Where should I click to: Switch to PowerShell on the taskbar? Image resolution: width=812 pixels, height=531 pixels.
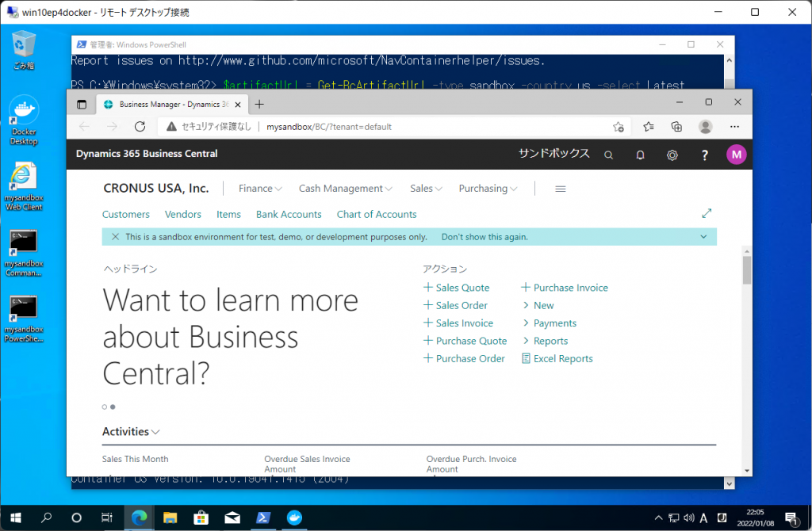click(263, 518)
